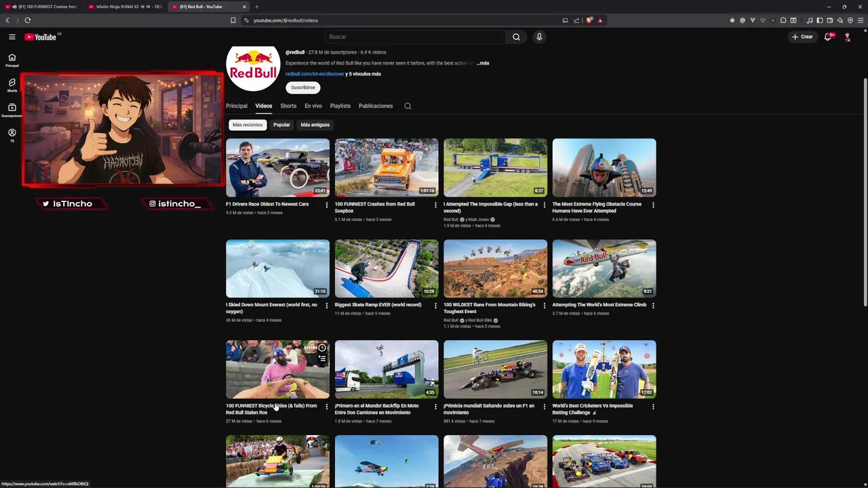Image resolution: width=868 pixels, height=488 pixels.
Task: Search within the Red Bull channel
Action: (x=408, y=106)
